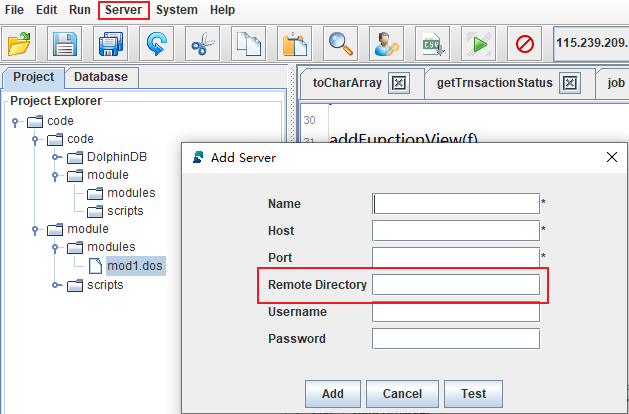Click the CSV file toolbar icon
Image resolution: width=629 pixels, height=414 pixels.
[433, 44]
